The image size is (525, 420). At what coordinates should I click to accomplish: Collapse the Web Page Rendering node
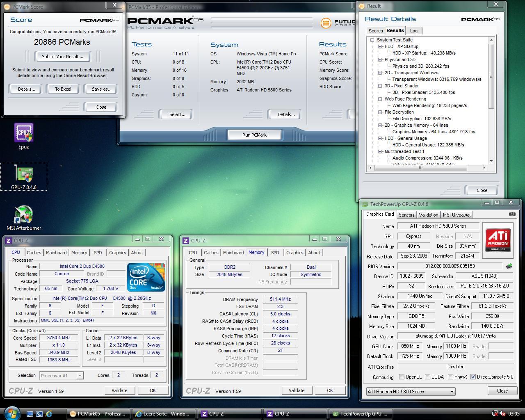pyautogui.click(x=380, y=99)
